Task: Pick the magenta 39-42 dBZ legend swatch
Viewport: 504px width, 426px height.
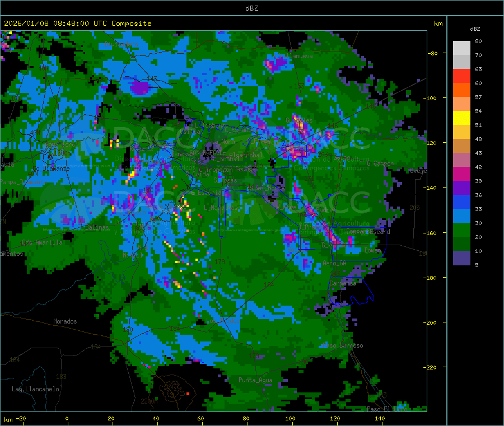Action: coord(461,174)
